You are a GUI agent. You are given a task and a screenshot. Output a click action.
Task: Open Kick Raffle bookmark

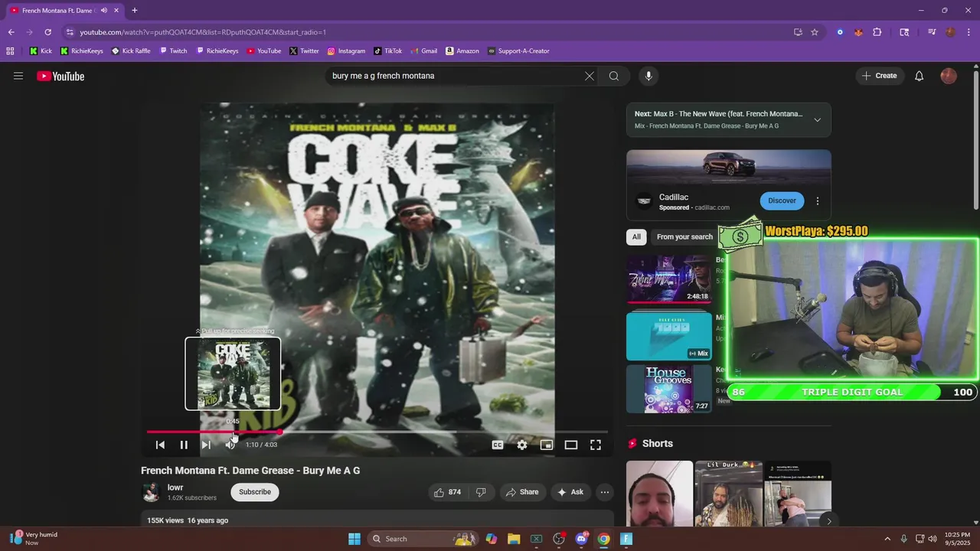131,51
